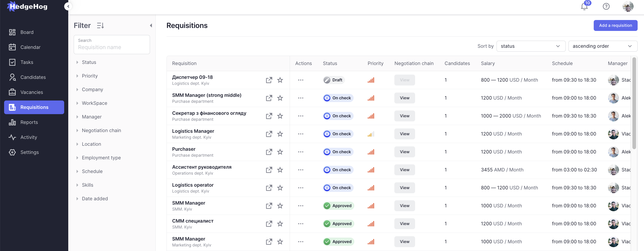The width and height of the screenshot is (644, 251).
Task: Go to Candidates in sidebar
Action: 33,77
